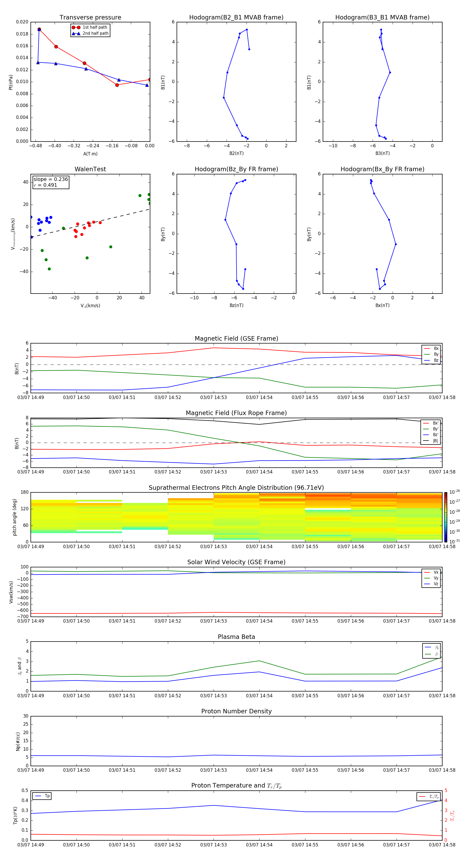Screen dimensions: 473x868
Task: Select the red 'Te/Tp' legend entry
Action: tap(429, 796)
